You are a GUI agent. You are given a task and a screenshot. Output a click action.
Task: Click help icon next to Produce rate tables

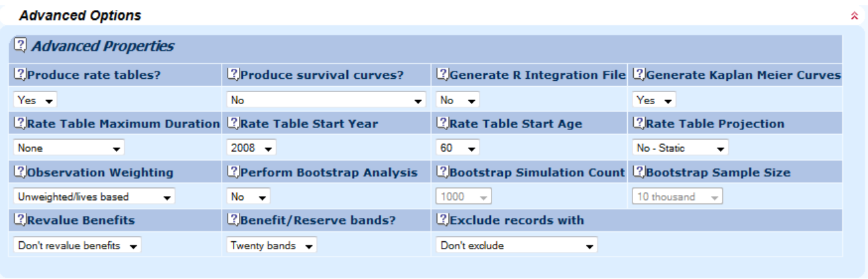(x=19, y=76)
